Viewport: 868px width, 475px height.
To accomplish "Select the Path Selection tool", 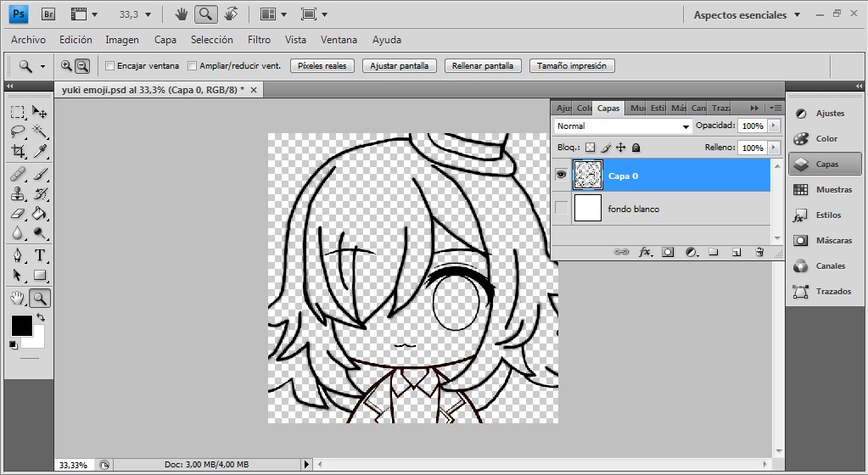I will click(x=18, y=275).
